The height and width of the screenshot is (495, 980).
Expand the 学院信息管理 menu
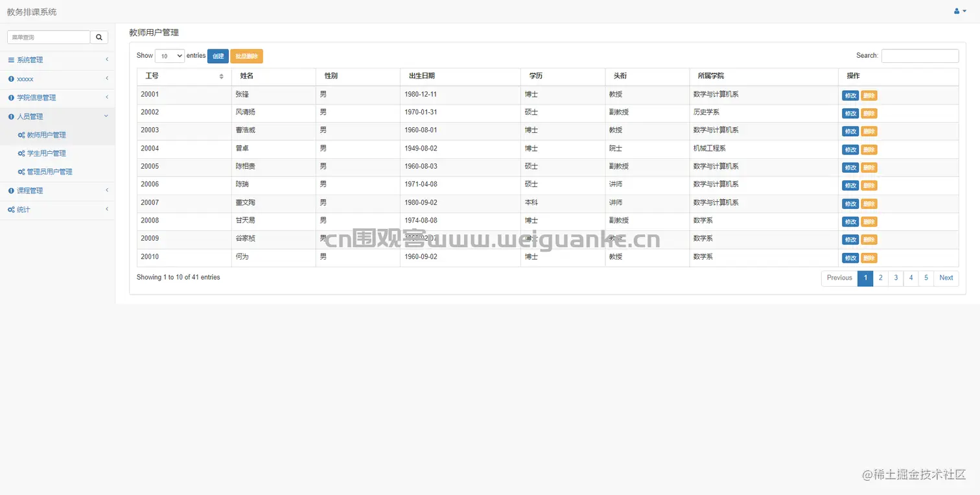pos(57,97)
